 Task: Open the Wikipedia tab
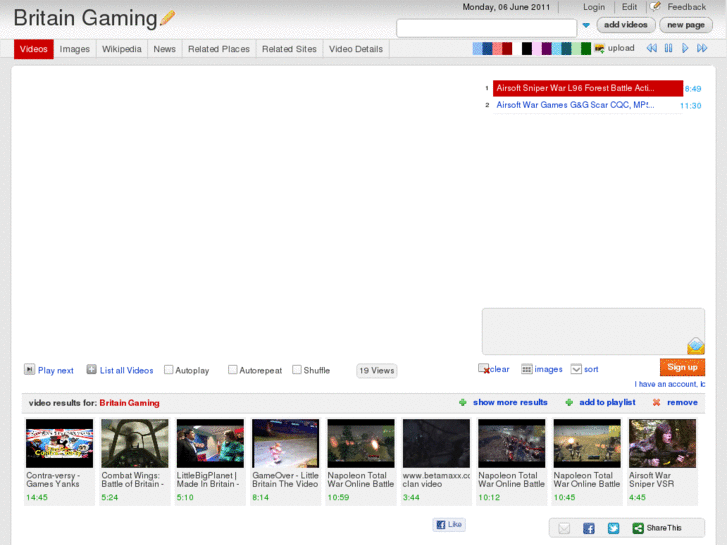click(x=121, y=49)
